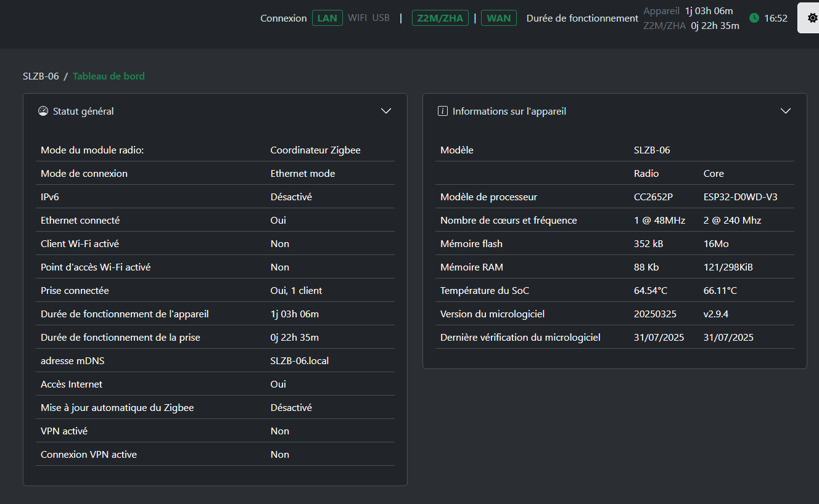Click the IPv6 row label
This screenshot has height=504, width=819.
[50, 197]
